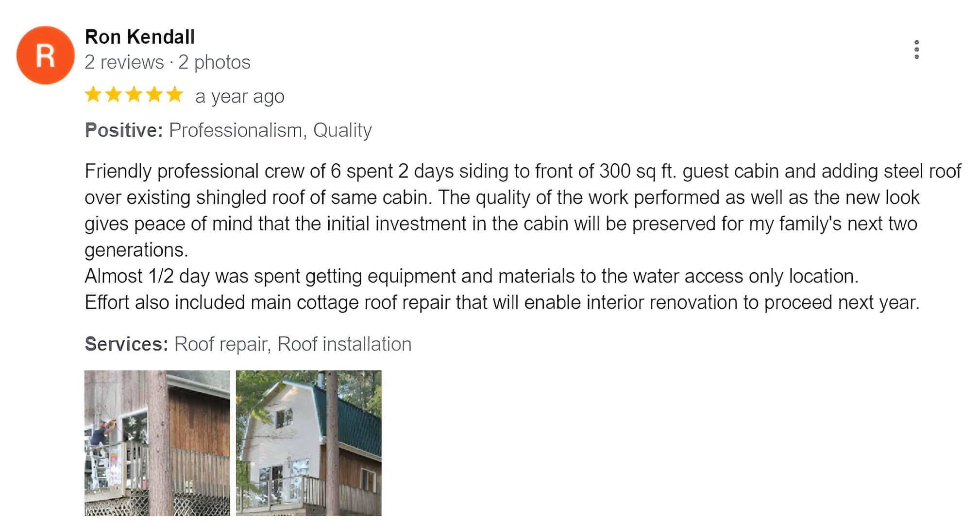Click the "Roof repair" service text

220,344
